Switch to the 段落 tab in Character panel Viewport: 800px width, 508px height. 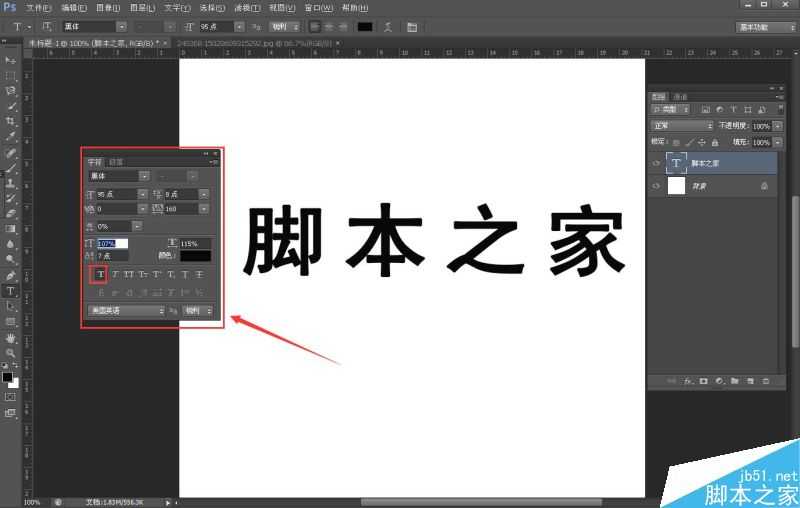tap(116, 161)
